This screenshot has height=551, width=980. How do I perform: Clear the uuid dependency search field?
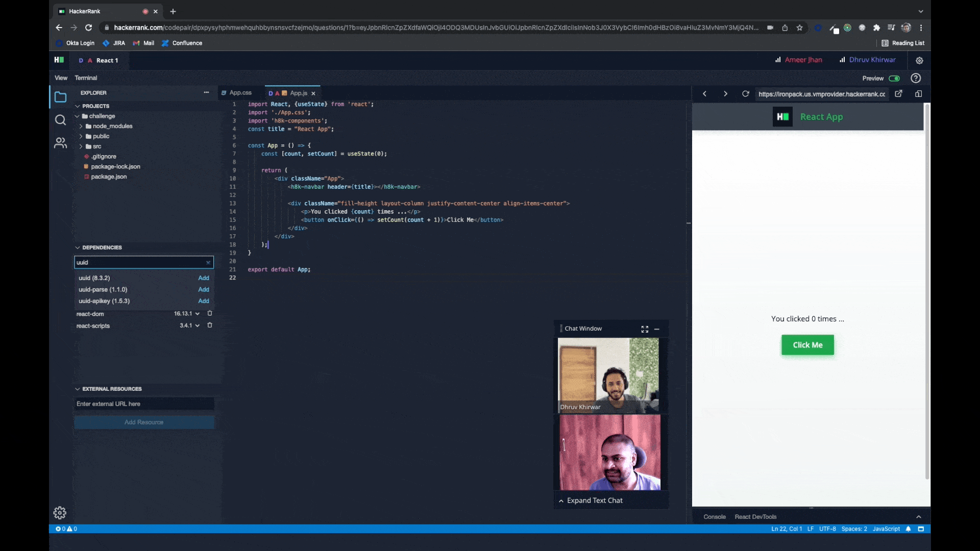click(208, 263)
